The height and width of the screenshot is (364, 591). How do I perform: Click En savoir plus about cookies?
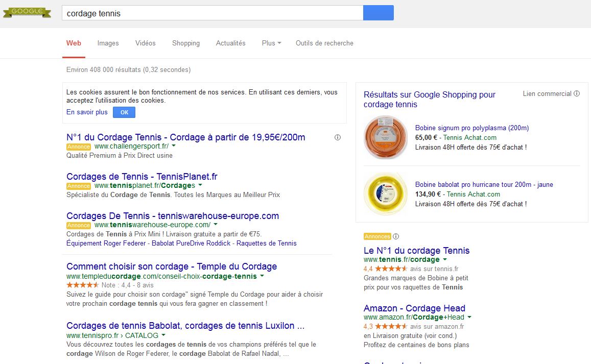(87, 112)
